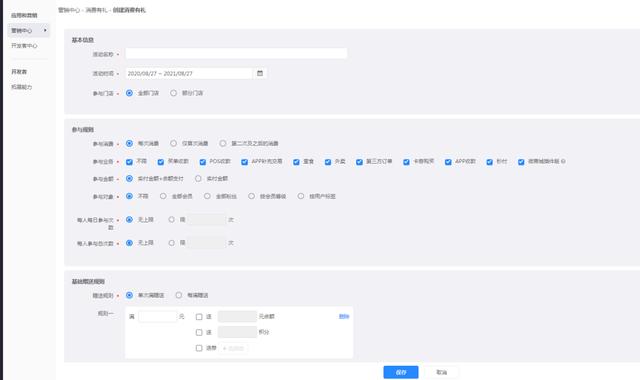This screenshot has height=380, width=640.
Task: Select 不限 for 参与对象
Action: [x=129, y=196]
